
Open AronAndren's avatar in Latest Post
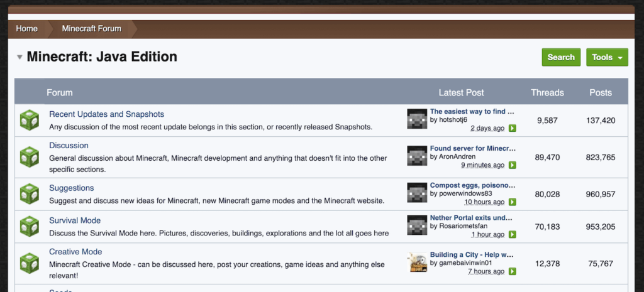point(417,156)
